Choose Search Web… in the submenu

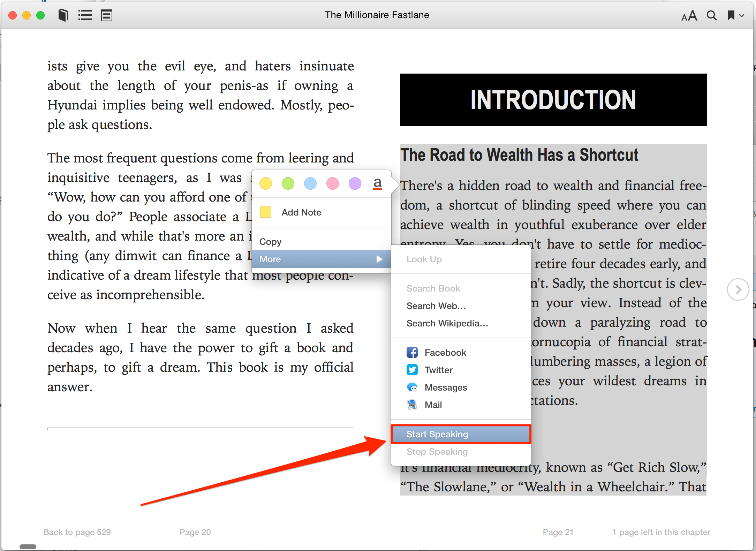click(x=461, y=306)
